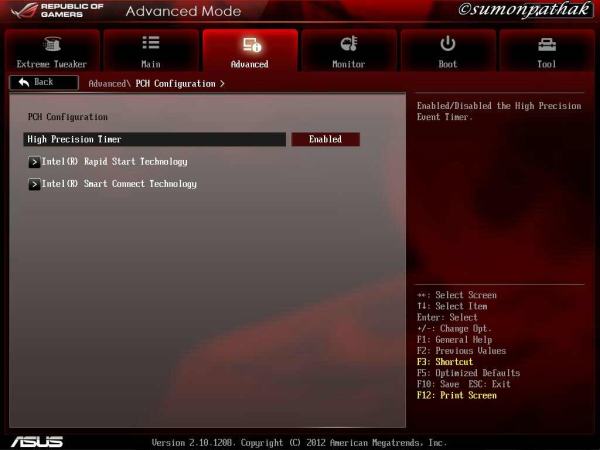600x450 pixels.
Task: Expand Intel(R) Smart Connect Technology arrow
Action: [34, 184]
